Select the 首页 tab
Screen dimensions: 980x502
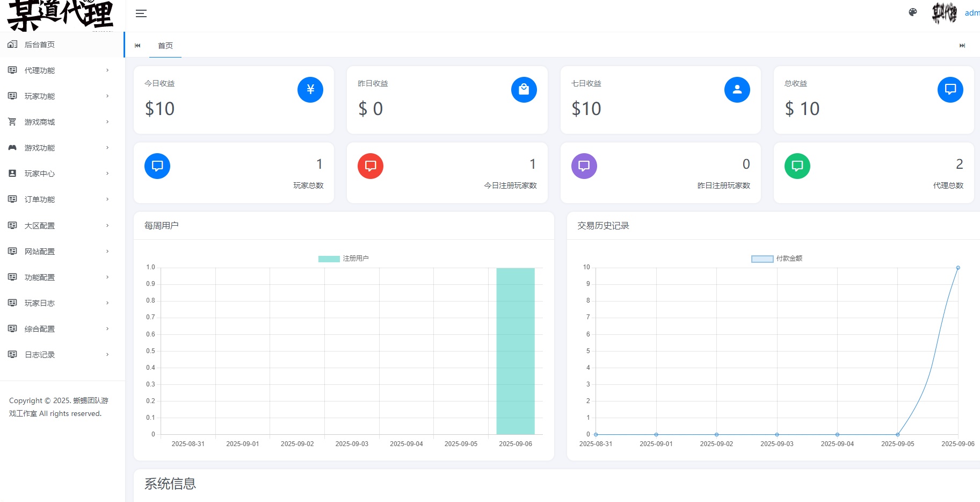coord(165,46)
